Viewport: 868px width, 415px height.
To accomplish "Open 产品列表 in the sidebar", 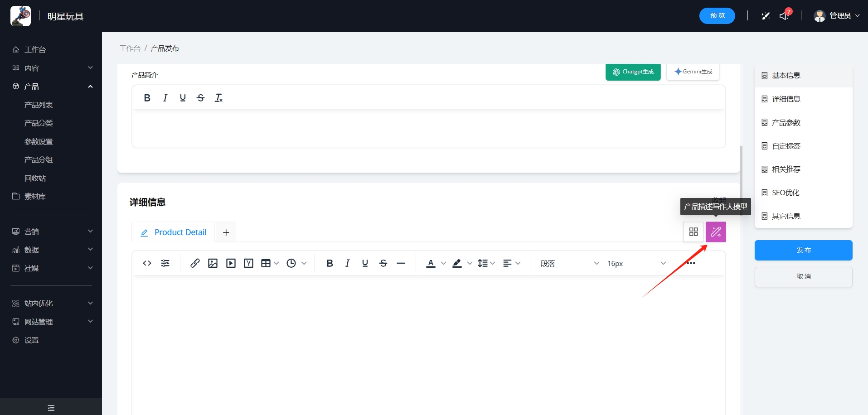I will (x=39, y=105).
